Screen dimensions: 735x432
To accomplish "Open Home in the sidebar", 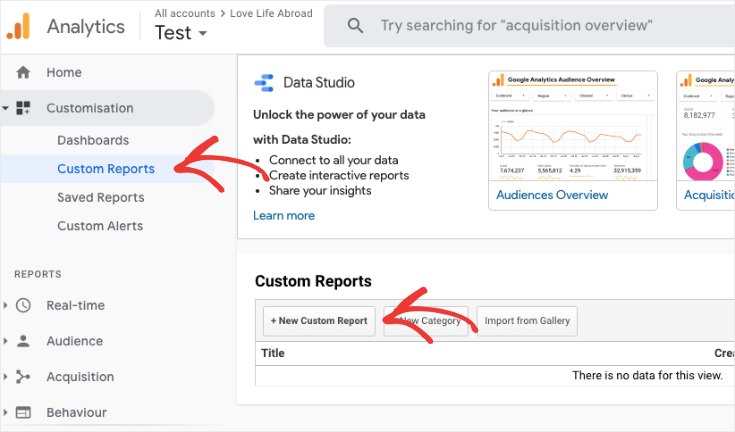I will coord(64,73).
